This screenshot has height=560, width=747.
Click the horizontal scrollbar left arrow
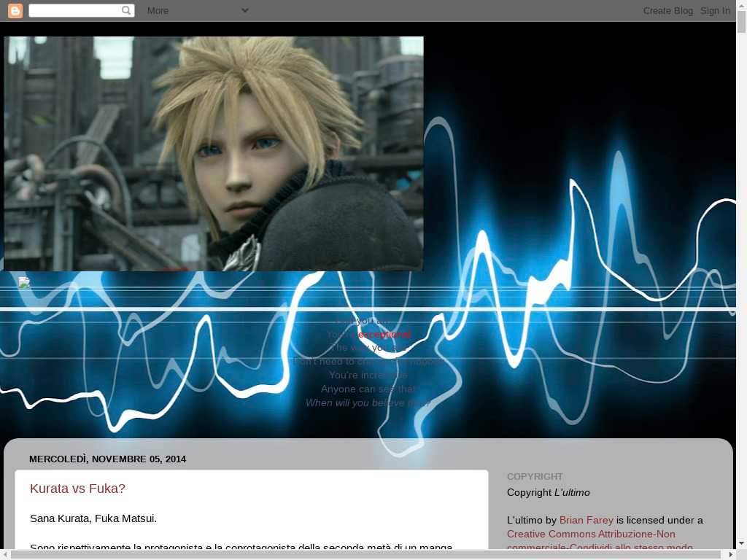click(5, 555)
